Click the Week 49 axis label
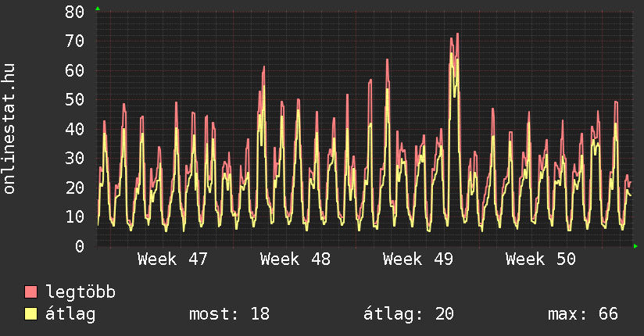This screenshot has height=336, width=644. tap(418, 259)
